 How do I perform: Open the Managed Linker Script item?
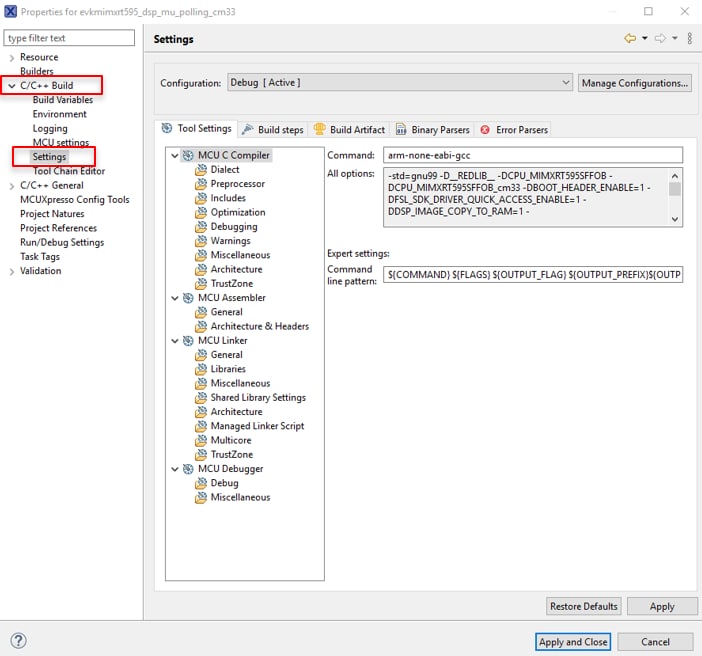point(257,426)
